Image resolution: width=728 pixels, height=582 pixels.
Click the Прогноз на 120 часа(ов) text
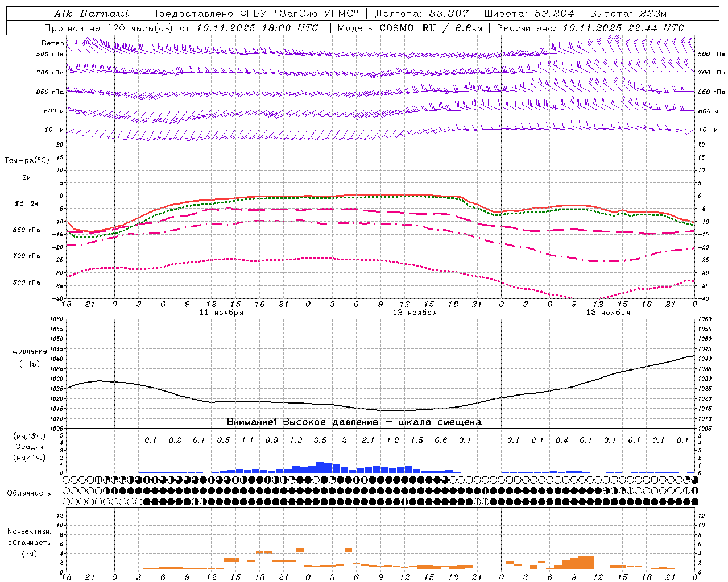(110, 28)
